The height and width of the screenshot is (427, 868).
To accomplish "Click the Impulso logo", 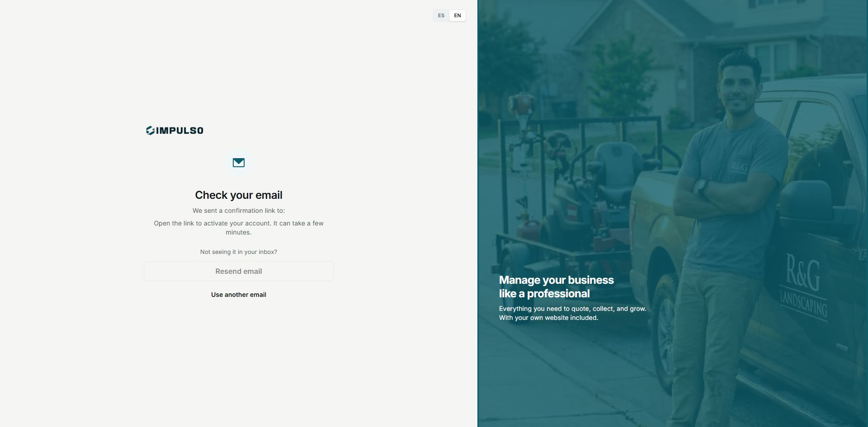I will (x=175, y=131).
